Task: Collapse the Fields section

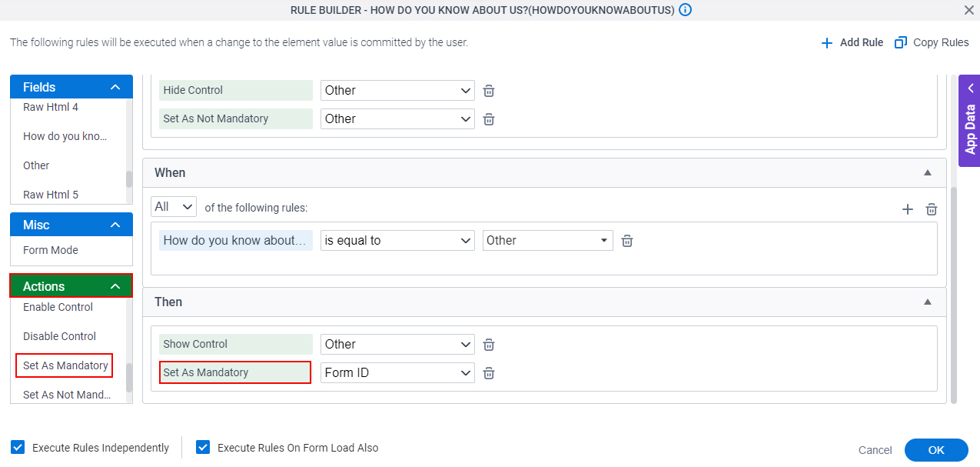Action: click(x=115, y=88)
